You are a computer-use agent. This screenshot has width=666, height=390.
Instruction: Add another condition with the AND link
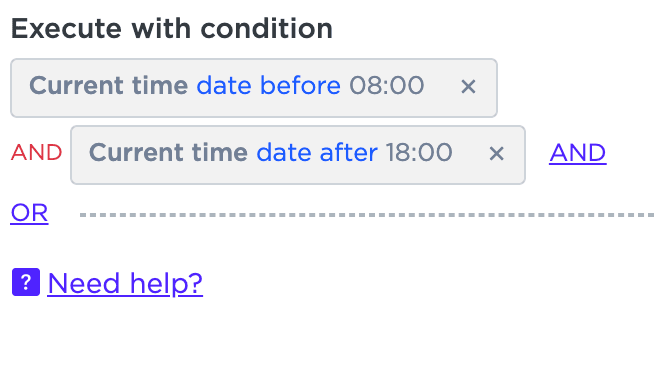pyautogui.click(x=578, y=153)
